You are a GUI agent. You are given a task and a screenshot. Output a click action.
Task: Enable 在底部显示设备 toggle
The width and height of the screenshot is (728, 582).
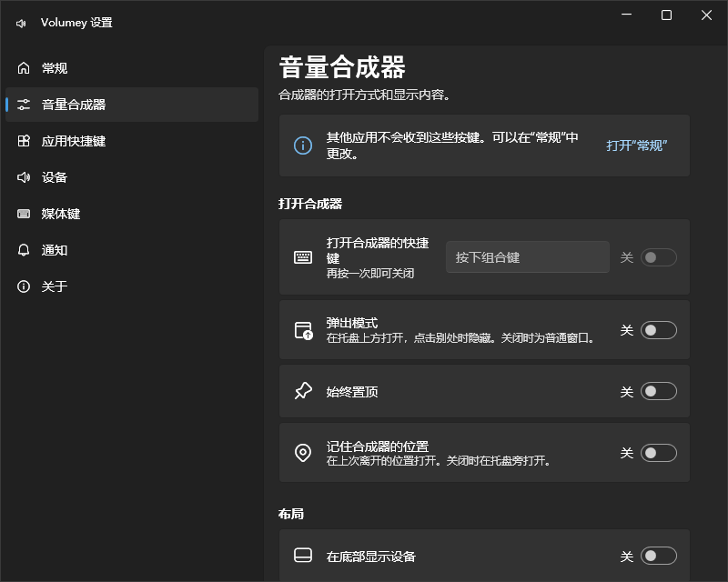(x=658, y=556)
